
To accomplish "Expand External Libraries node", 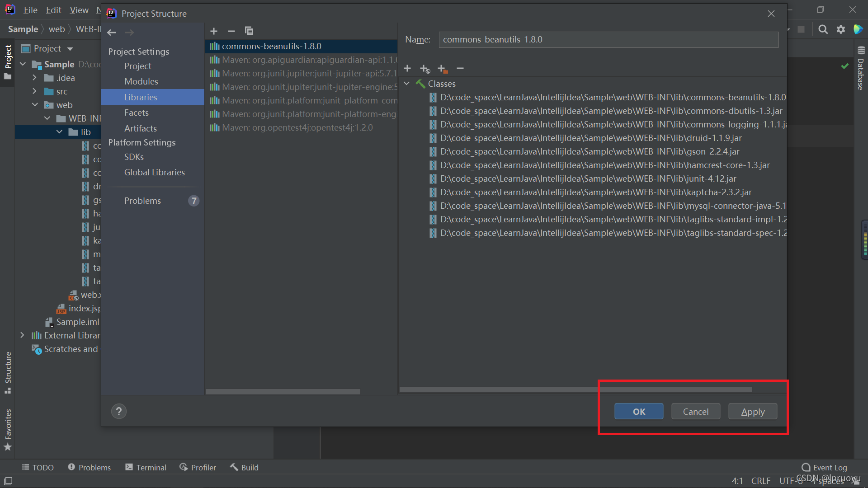I will 22,335.
